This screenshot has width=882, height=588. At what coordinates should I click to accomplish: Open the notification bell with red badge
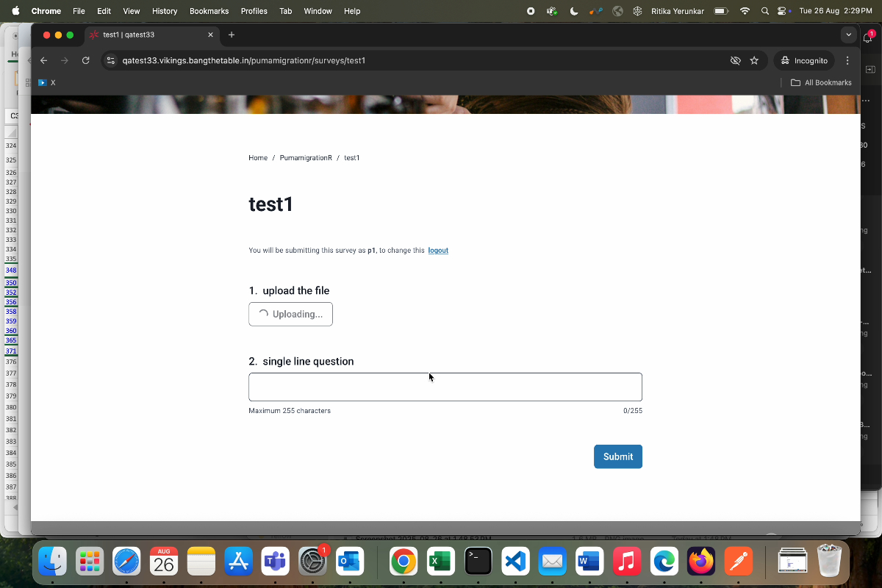coord(868,37)
